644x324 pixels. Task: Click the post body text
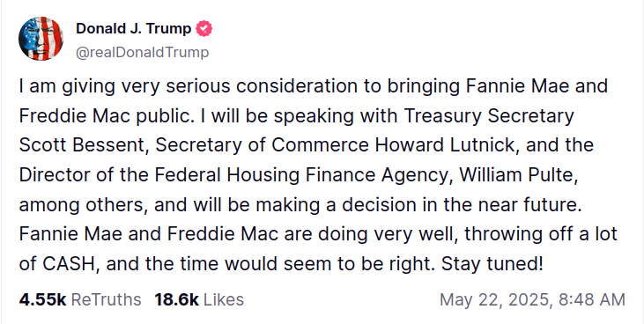pyautogui.click(x=318, y=175)
